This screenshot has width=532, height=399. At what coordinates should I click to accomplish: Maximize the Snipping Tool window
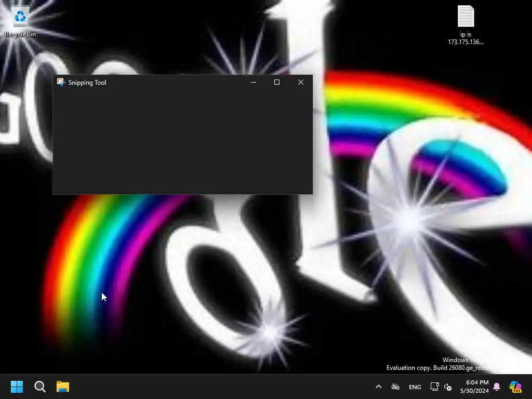pos(277,82)
